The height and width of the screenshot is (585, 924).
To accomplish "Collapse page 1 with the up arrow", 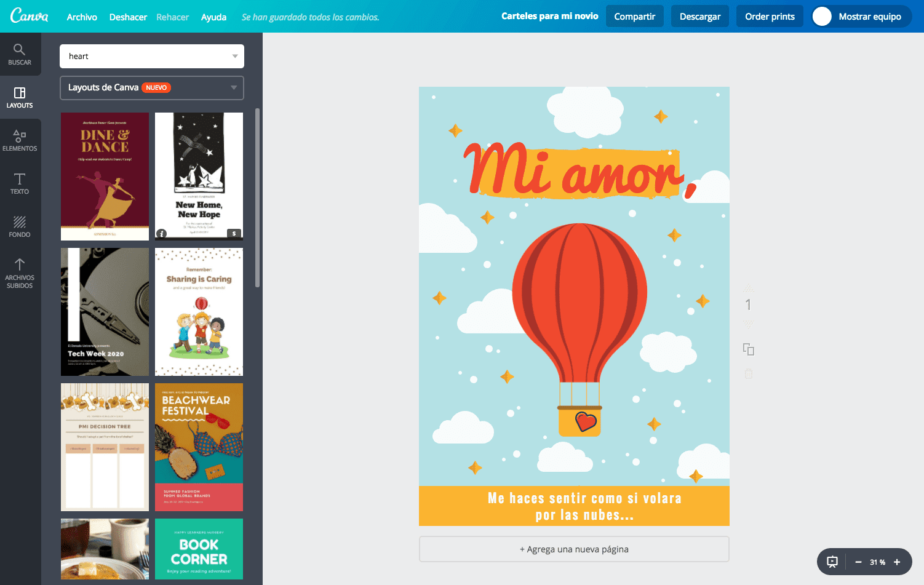I will [x=749, y=287].
